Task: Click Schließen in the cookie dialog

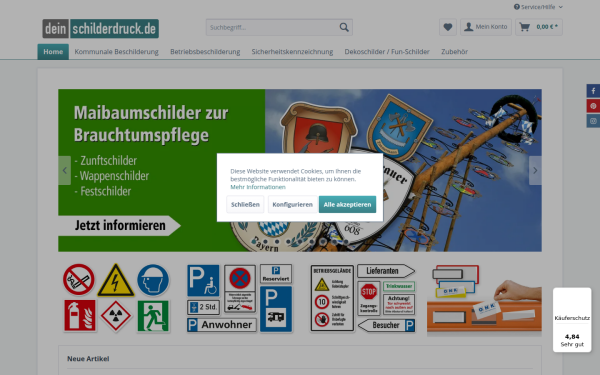Action: pyautogui.click(x=245, y=204)
